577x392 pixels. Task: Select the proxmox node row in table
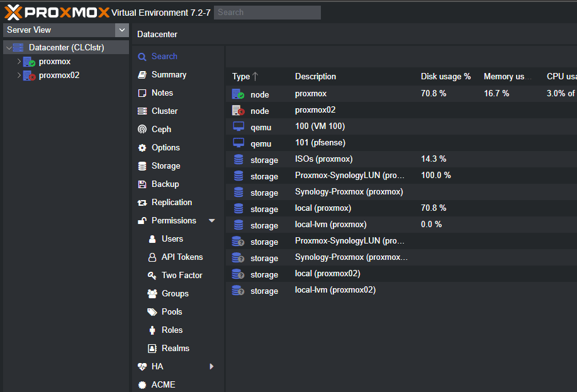401,94
